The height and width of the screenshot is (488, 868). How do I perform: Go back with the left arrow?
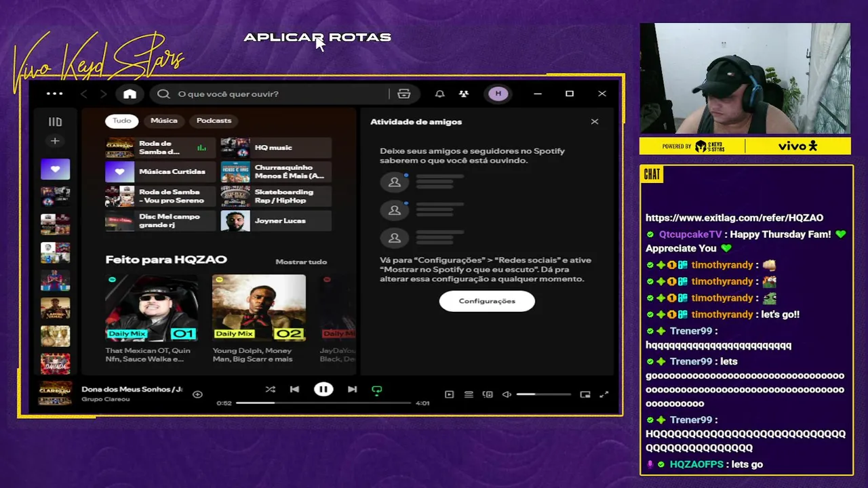(84, 94)
